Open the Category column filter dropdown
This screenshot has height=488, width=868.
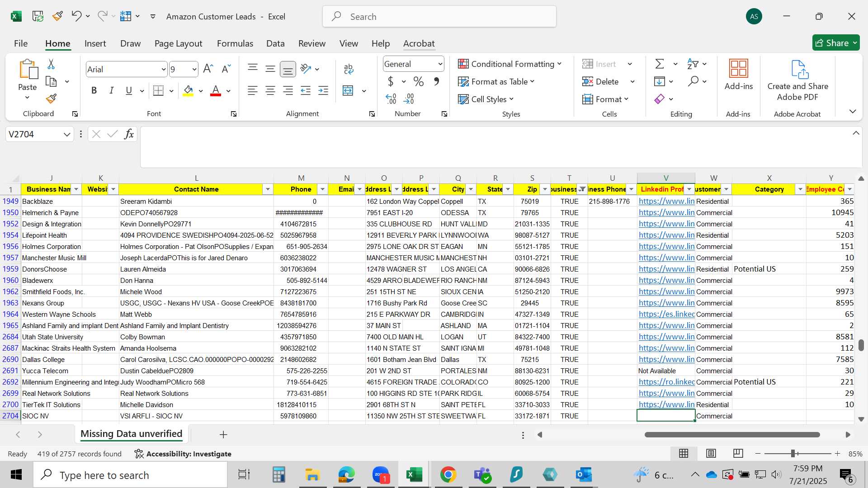tap(800, 189)
